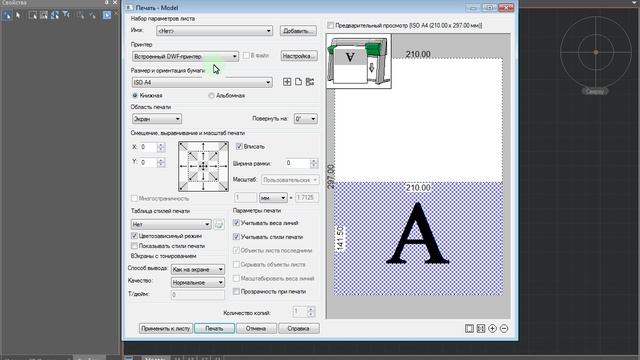The width and height of the screenshot is (640, 360).
Task: Click the highlighted blue icon at Properties toolbar end
Action: point(107,16)
